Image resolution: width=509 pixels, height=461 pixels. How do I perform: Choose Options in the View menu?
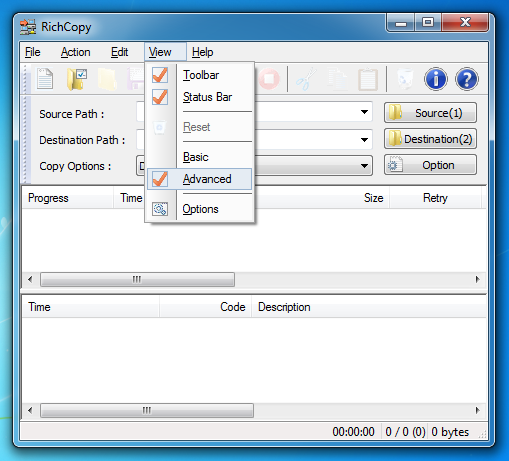coord(200,209)
